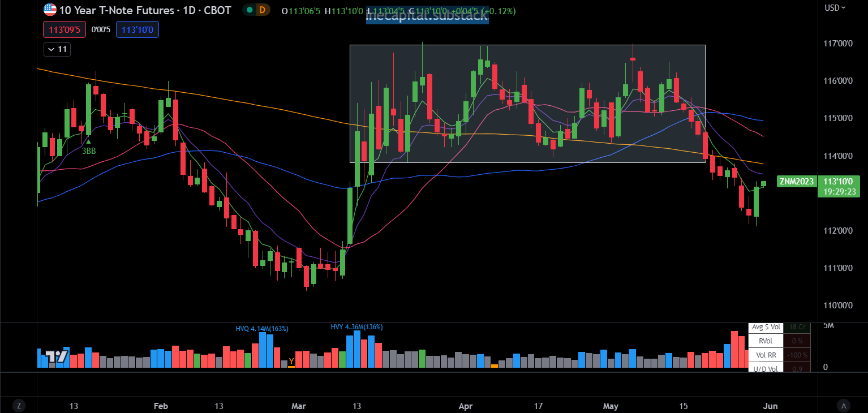This screenshot has width=868, height=413.
Task: Click the TradingView logo in the volume pane
Action: pos(57,356)
